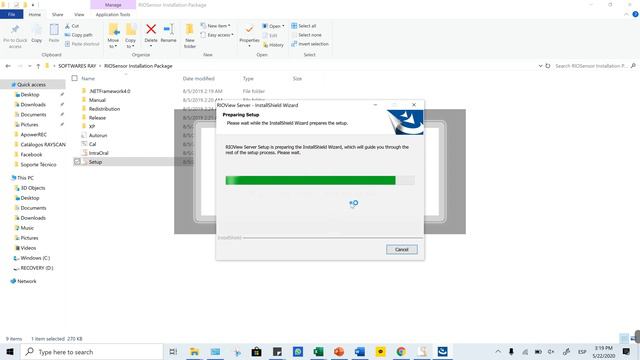Screen dimensions: 640x360
Task: Switch to the Home tab
Action: point(35,14)
